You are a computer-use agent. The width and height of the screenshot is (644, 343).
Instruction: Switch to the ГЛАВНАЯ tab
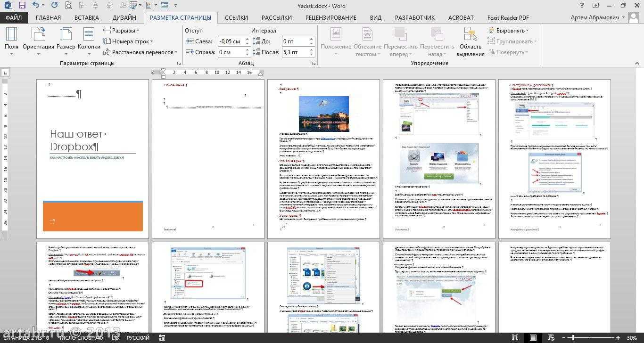[48, 18]
